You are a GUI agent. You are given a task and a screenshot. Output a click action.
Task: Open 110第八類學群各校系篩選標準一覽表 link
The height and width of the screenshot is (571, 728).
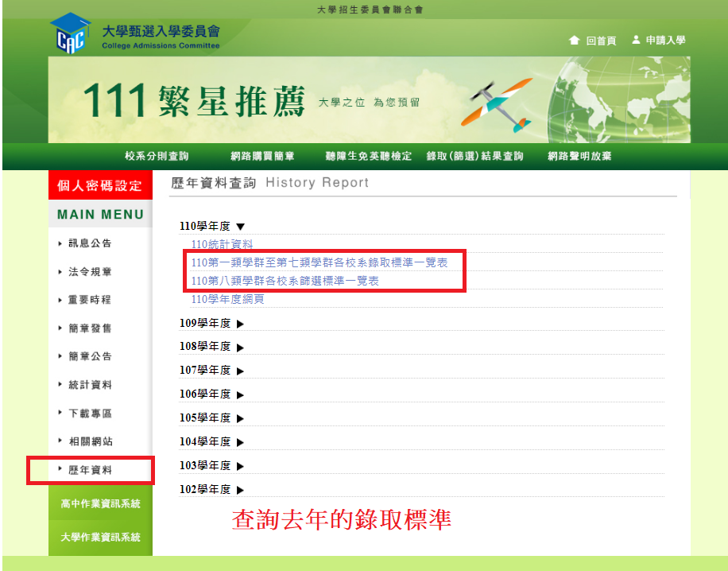click(x=285, y=281)
